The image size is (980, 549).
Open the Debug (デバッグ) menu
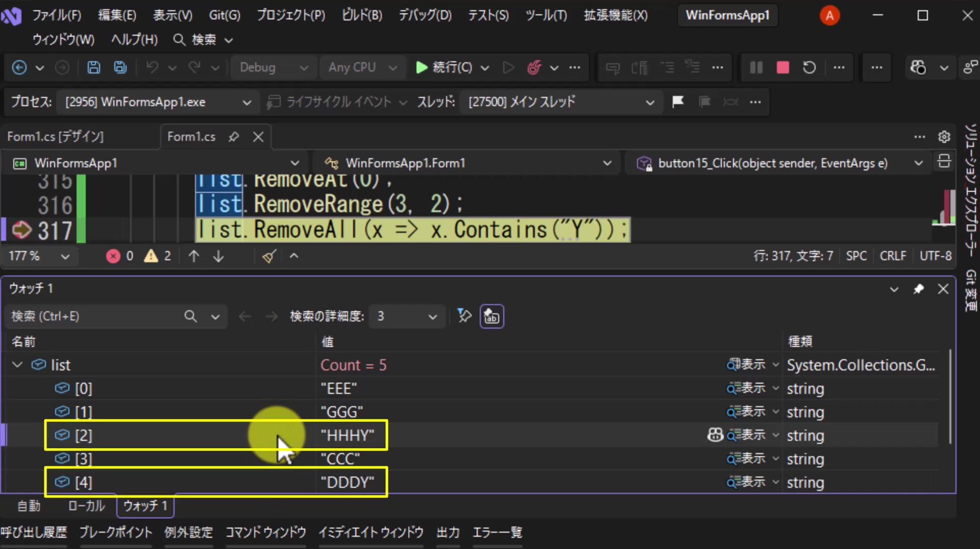tap(425, 15)
